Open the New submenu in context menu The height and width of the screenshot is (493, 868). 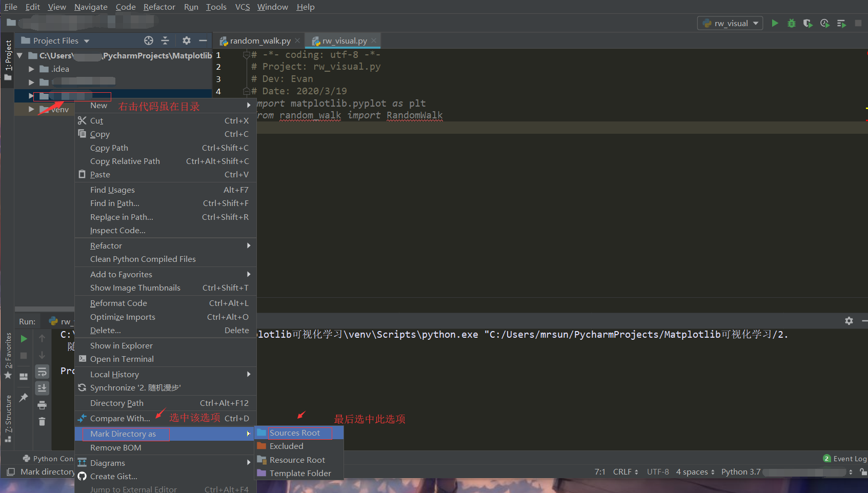[166, 106]
